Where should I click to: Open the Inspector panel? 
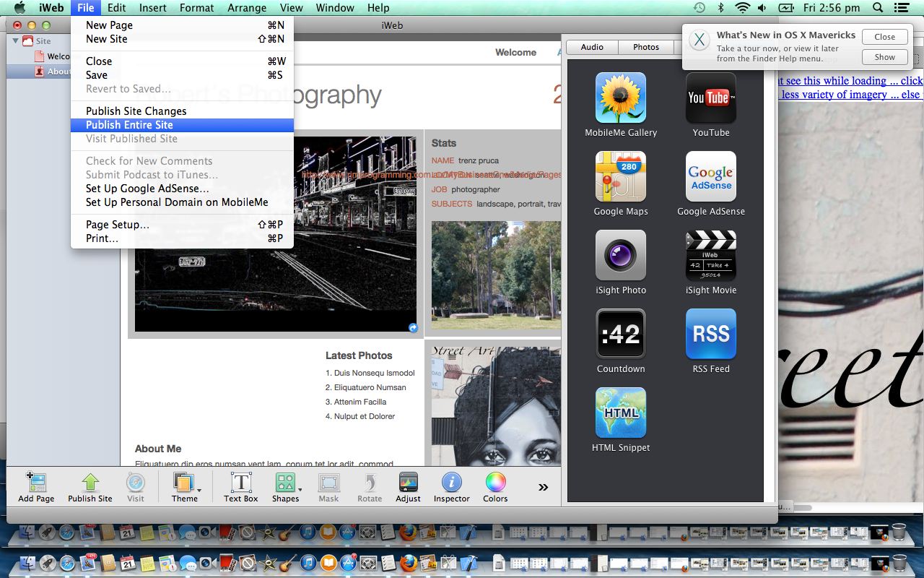[452, 483]
